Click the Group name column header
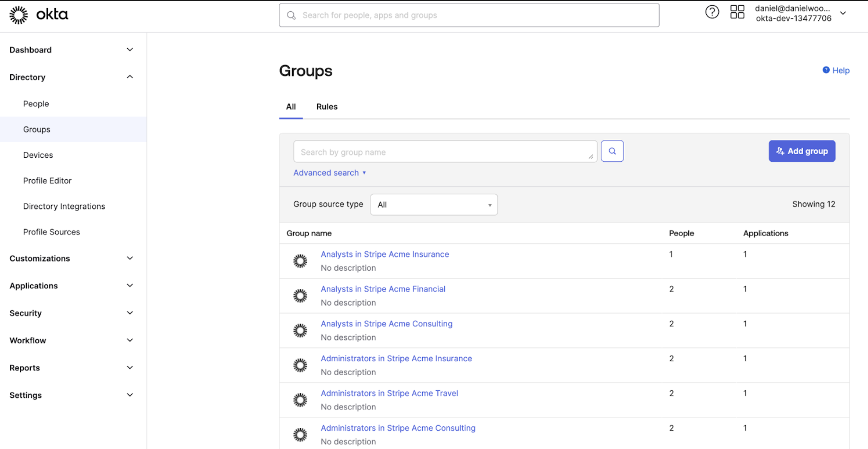 [x=309, y=233]
